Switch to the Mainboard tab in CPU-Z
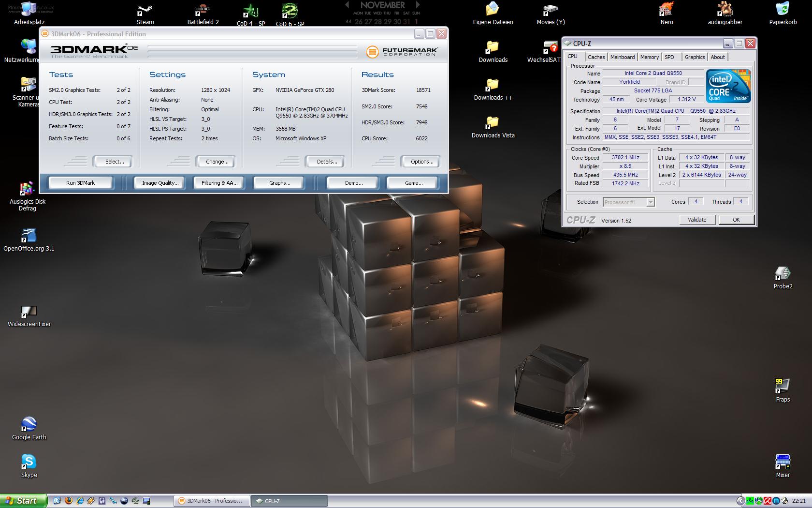The image size is (812, 508). [623, 57]
